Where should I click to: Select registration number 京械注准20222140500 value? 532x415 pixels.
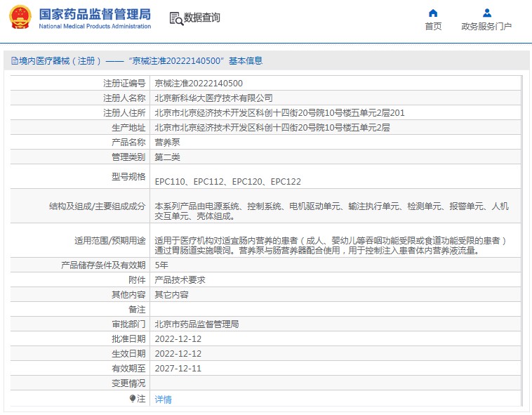point(199,83)
